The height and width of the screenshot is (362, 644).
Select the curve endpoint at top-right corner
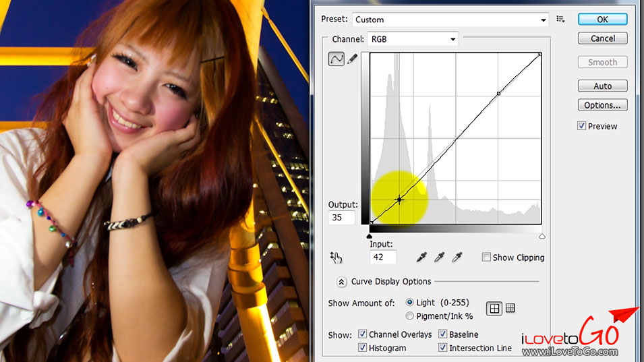pyautogui.click(x=539, y=54)
